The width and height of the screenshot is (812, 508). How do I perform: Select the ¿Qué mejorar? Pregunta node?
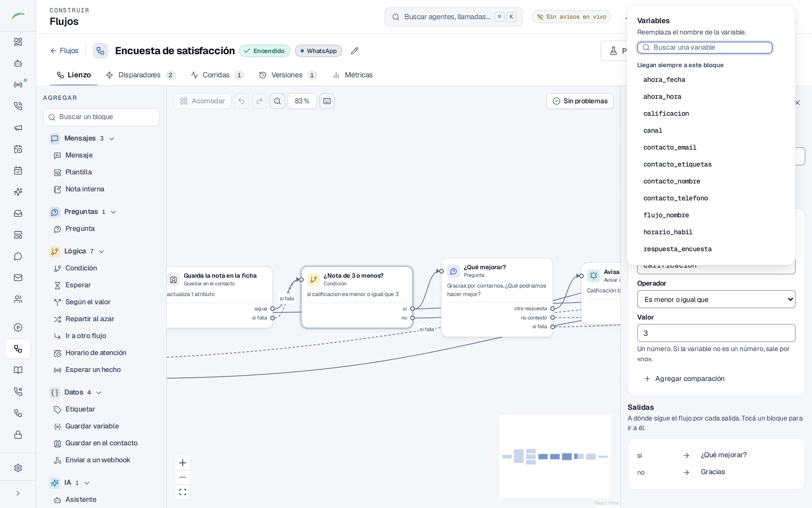click(497, 297)
